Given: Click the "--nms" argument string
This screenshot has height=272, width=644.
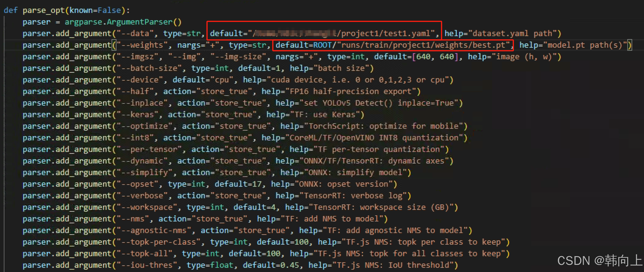Looking at the screenshot, I should [x=133, y=219].
